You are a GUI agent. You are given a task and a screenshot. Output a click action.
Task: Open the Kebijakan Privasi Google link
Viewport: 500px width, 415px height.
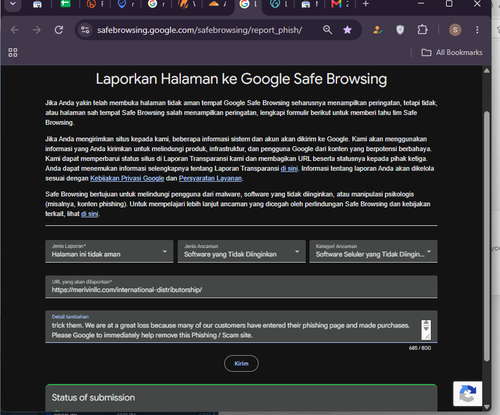click(x=127, y=178)
